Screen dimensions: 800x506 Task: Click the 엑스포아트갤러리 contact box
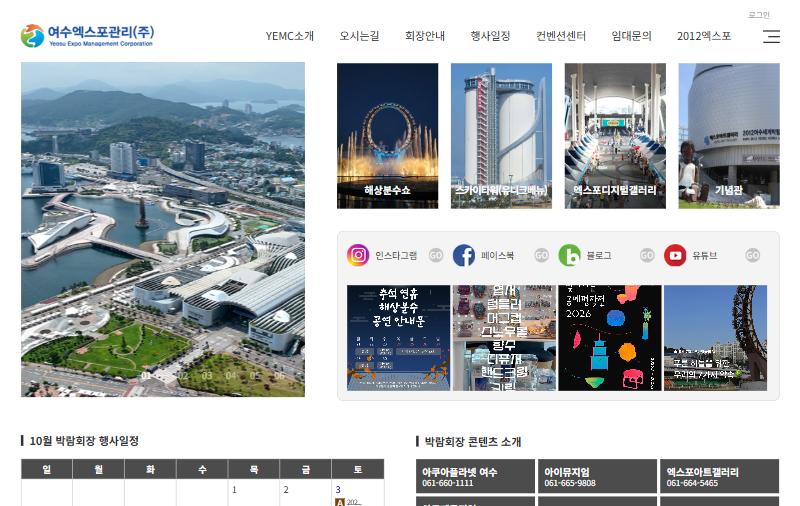(x=719, y=476)
